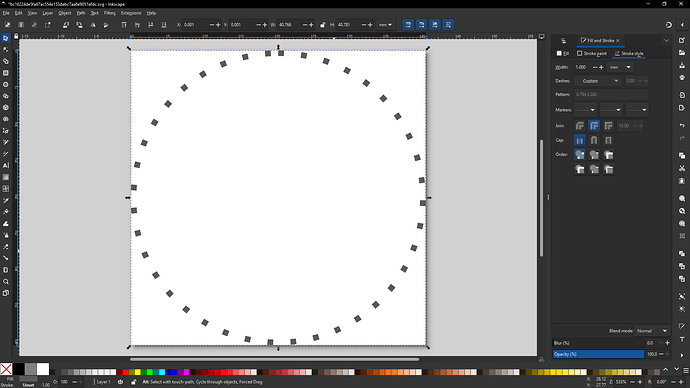Screen dimensions: 690x388
Task: Click Flip horizontally icon
Action: 93,25
